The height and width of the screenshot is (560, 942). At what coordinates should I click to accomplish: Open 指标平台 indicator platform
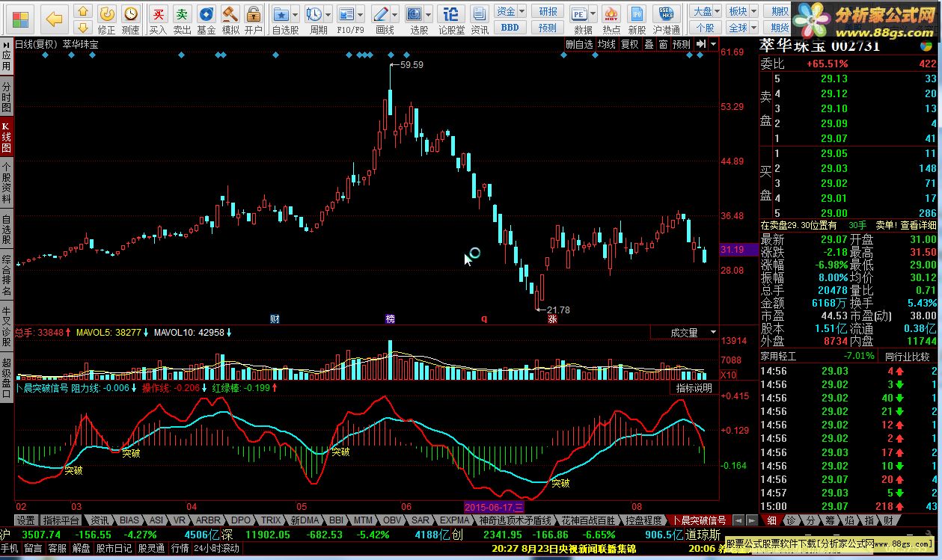(x=61, y=520)
